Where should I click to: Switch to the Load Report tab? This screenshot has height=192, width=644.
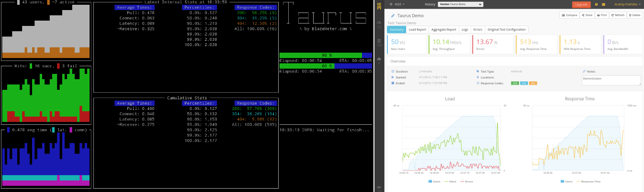[417, 29]
